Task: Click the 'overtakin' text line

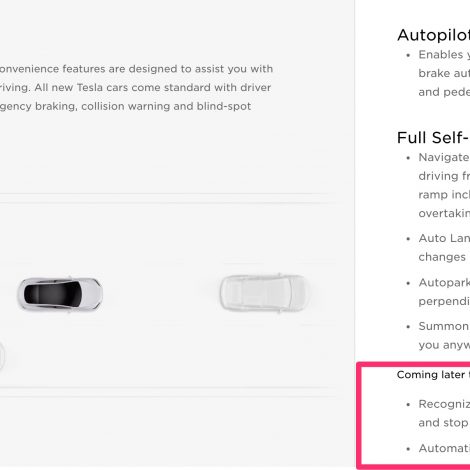Action: pos(444,213)
